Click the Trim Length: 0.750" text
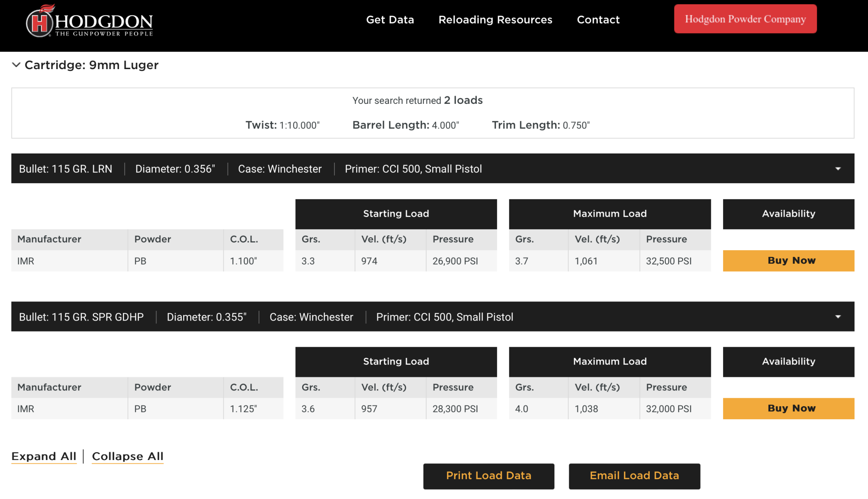Viewport: 868px width, 499px height. click(x=541, y=125)
